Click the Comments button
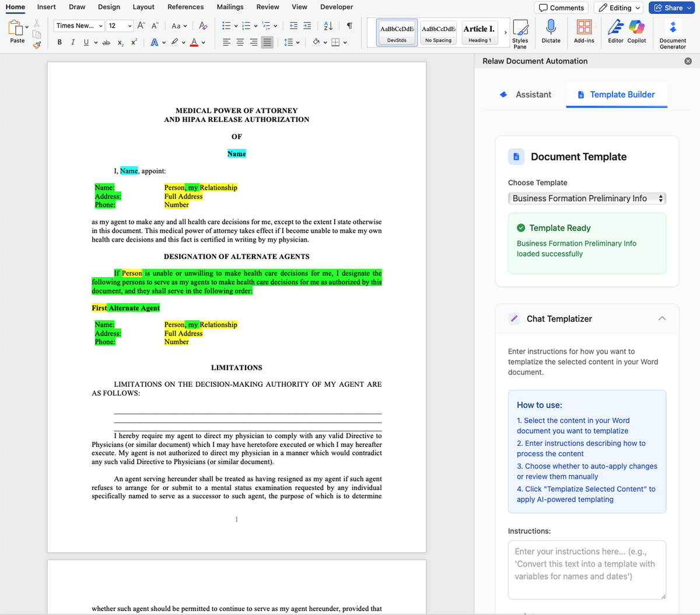700x615 pixels. 561,8
